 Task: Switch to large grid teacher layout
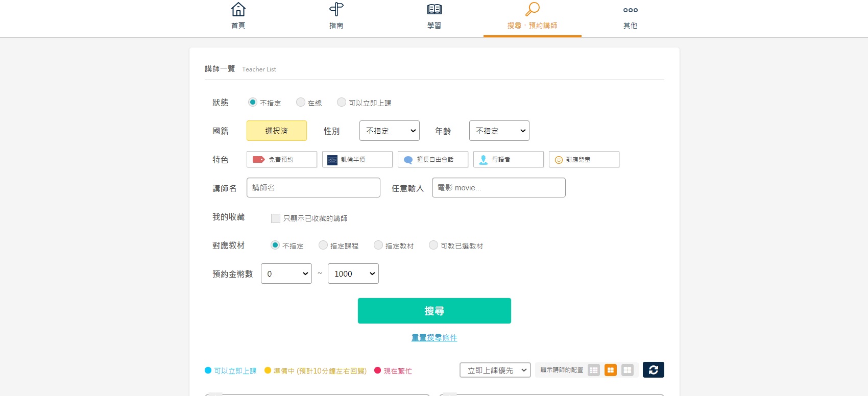click(x=628, y=370)
